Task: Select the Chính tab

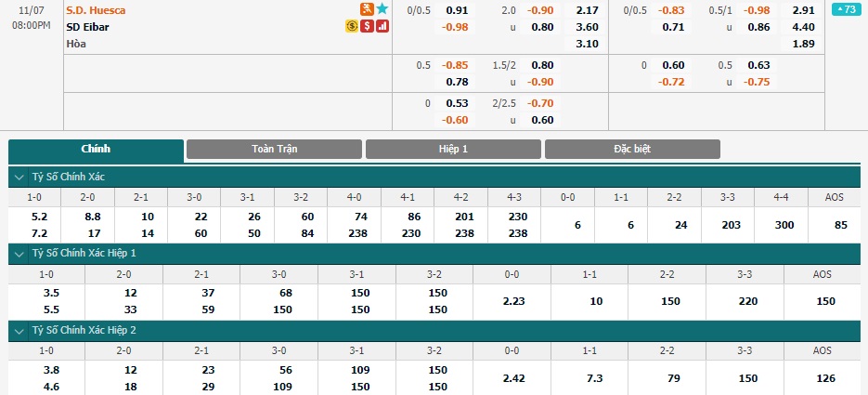Action: [x=96, y=150]
